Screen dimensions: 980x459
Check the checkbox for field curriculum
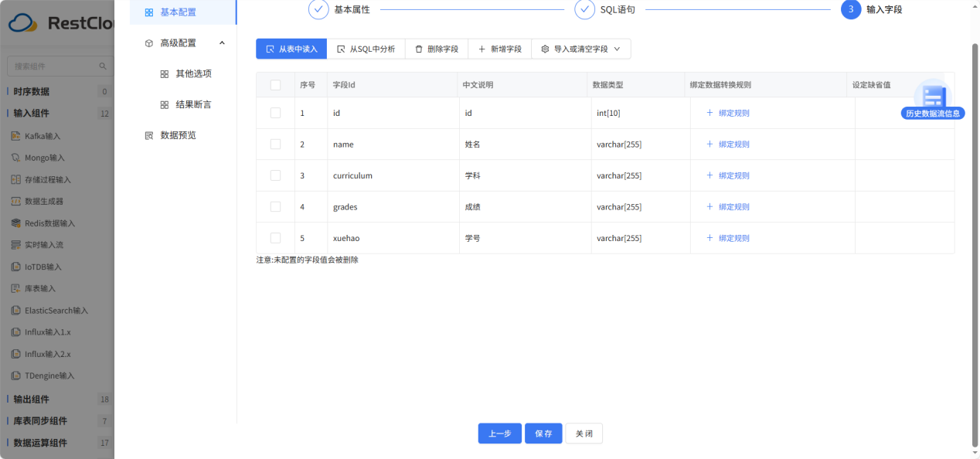tap(275, 175)
